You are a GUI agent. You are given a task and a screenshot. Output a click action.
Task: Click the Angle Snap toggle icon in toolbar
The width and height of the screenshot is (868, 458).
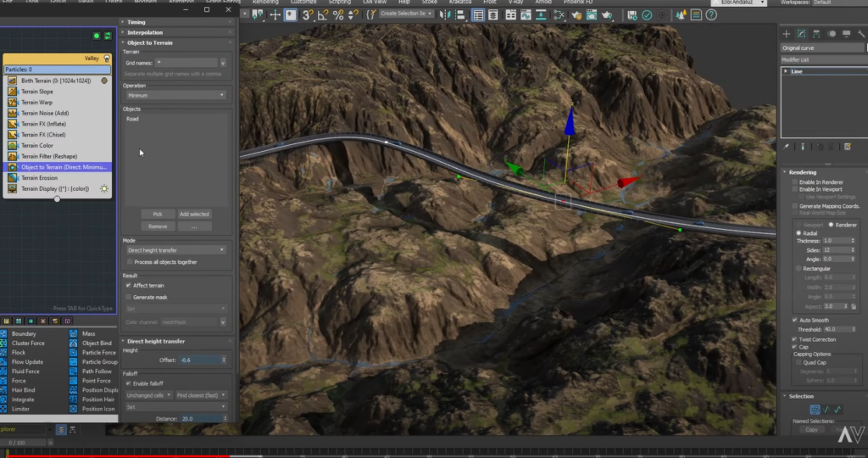(323, 15)
